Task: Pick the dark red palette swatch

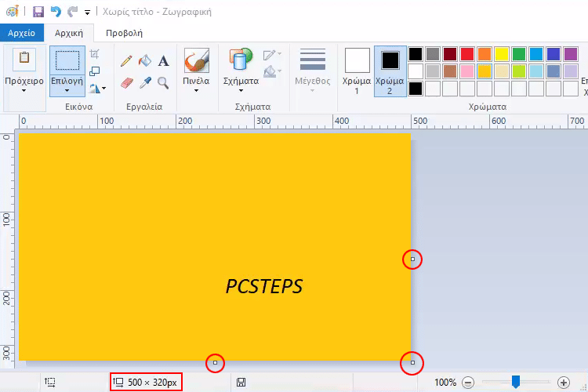Action: [x=450, y=54]
